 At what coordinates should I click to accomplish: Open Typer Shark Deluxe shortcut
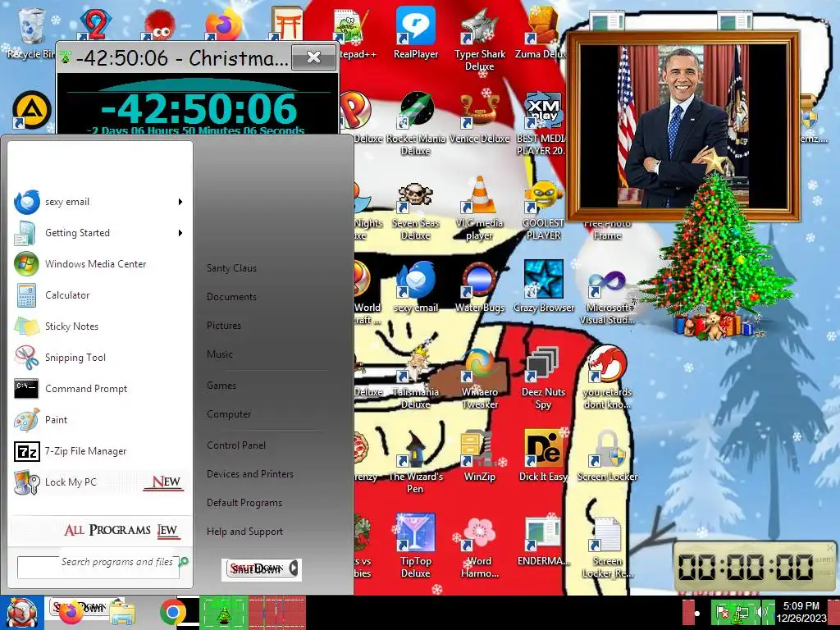[479, 39]
